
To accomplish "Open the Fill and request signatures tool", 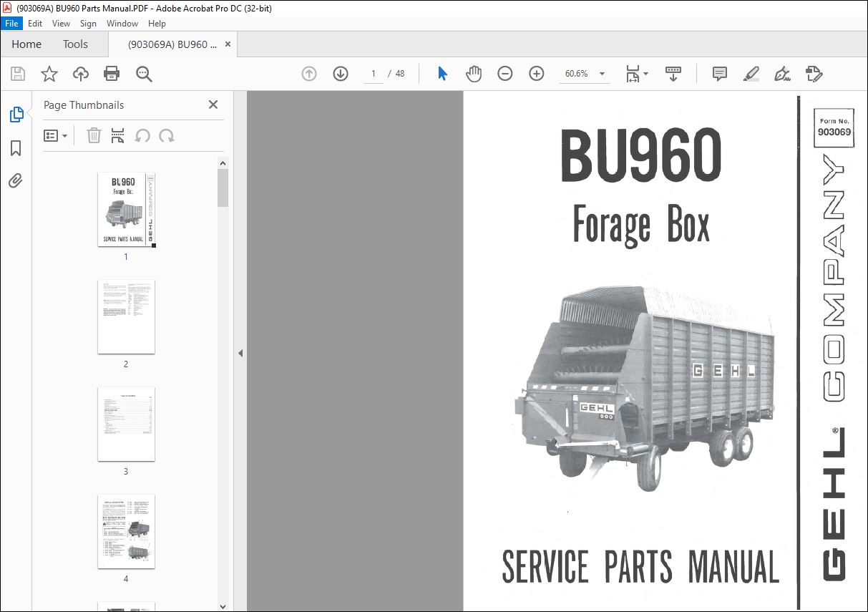I will pyautogui.click(x=814, y=74).
